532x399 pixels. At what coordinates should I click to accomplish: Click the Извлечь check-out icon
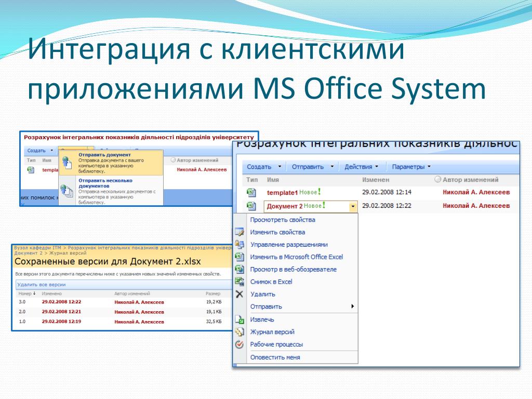[x=240, y=320]
